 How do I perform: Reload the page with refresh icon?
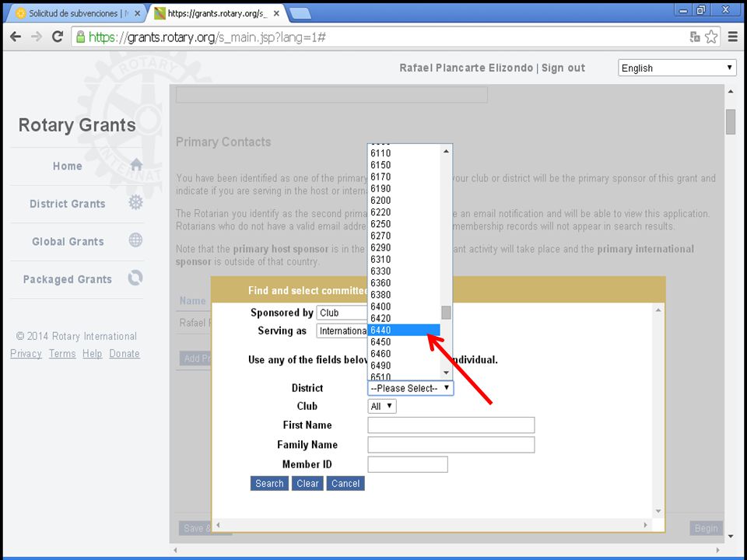tap(58, 37)
